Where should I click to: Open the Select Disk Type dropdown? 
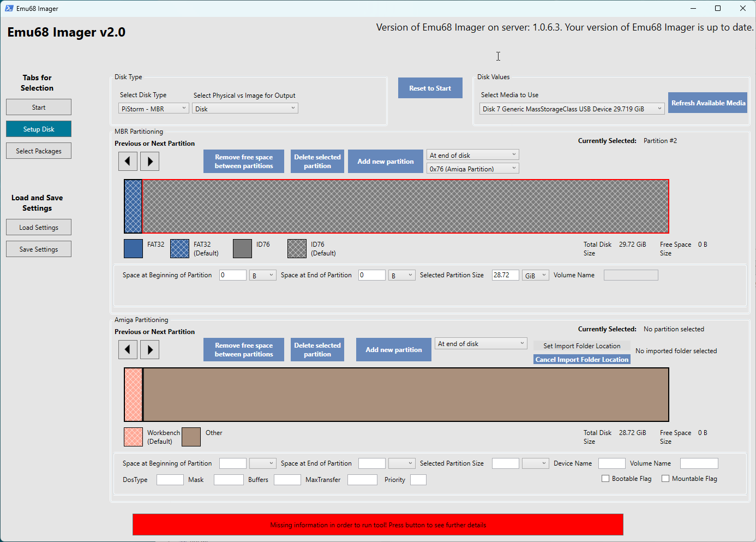(x=154, y=109)
